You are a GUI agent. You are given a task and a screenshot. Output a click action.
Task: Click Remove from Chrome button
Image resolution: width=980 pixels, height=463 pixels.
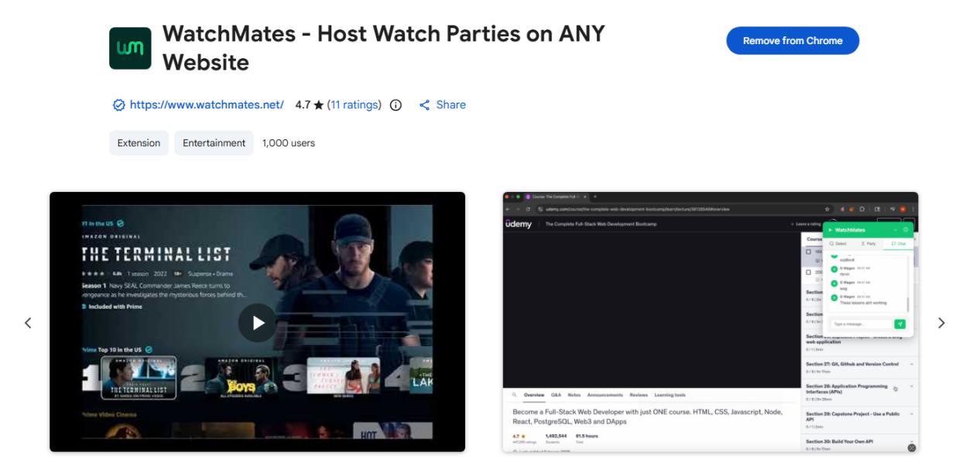pos(793,41)
